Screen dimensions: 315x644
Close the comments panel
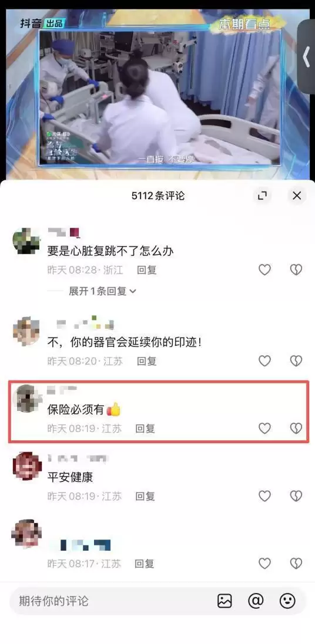click(x=297, y=196)
